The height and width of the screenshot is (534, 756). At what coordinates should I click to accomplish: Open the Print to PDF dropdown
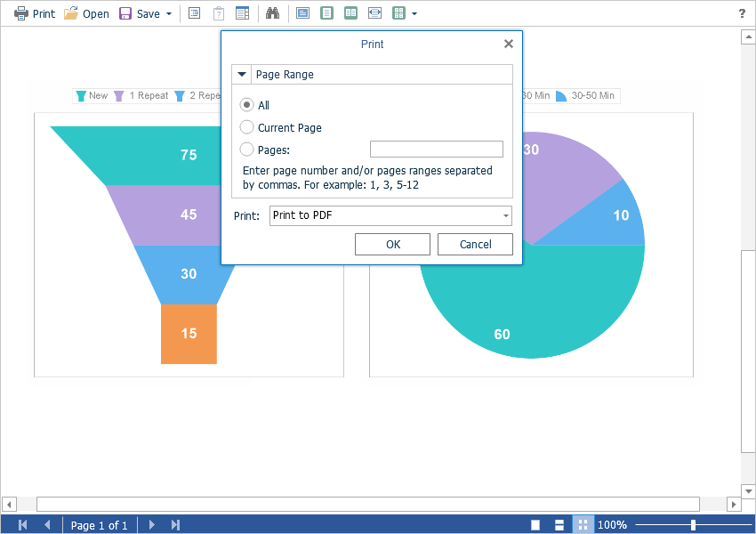(x=390, y=215)
